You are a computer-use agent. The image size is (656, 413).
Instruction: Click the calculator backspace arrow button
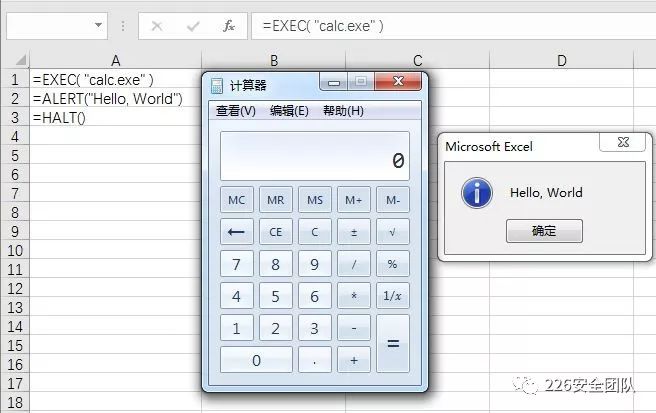(236, 231)
